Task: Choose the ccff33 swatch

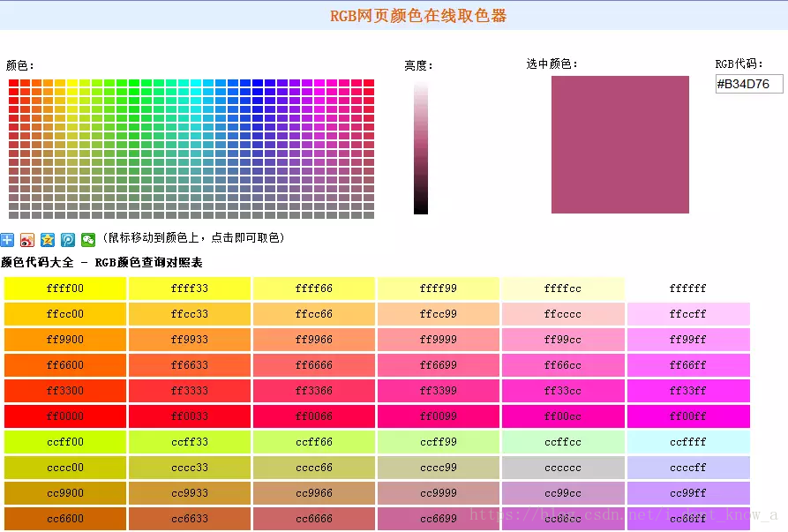Action: pyautogui.click(x=190, y=442)
